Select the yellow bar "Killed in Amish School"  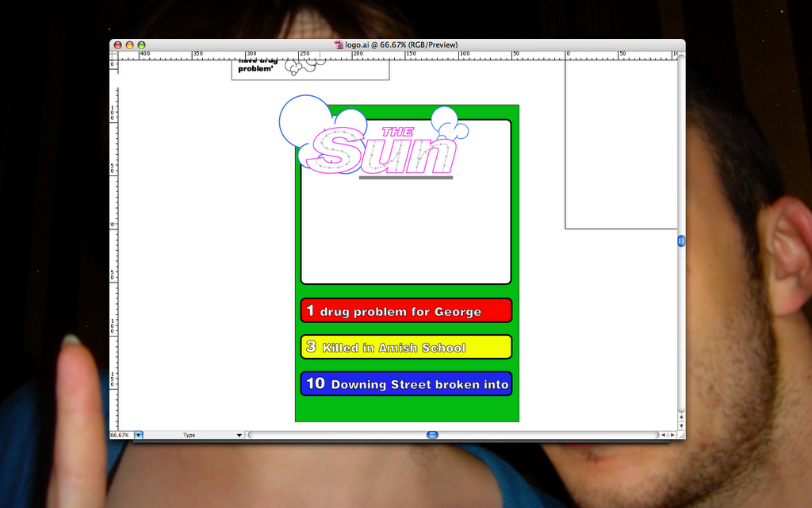coord(406,347)
